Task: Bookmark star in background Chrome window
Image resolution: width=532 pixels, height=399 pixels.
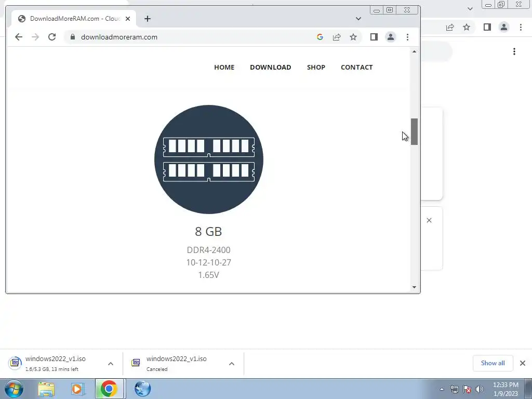Action: coord(467,27)
